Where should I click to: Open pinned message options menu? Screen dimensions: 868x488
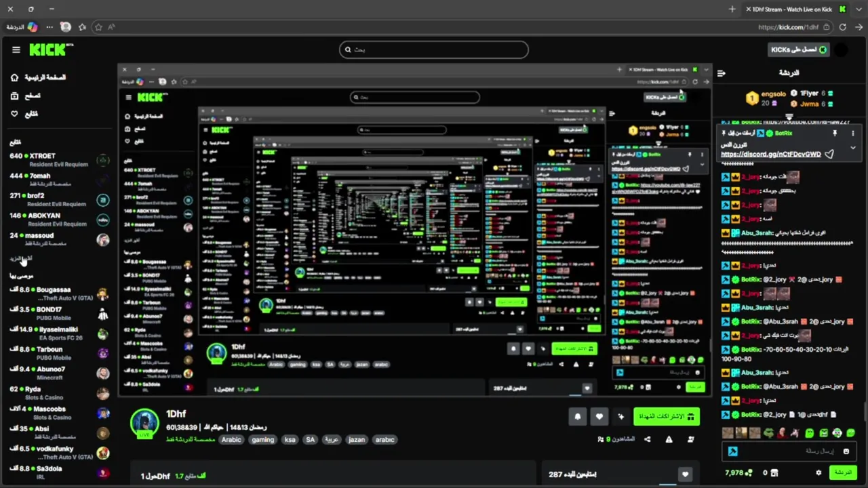tap(852, 134)
